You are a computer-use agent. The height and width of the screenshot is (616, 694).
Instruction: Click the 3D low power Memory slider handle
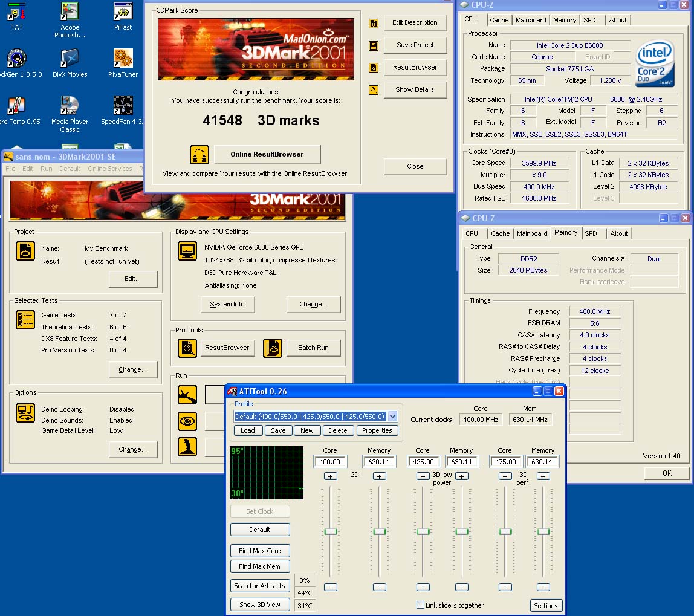pyautogui.click(x=462, y=531)
